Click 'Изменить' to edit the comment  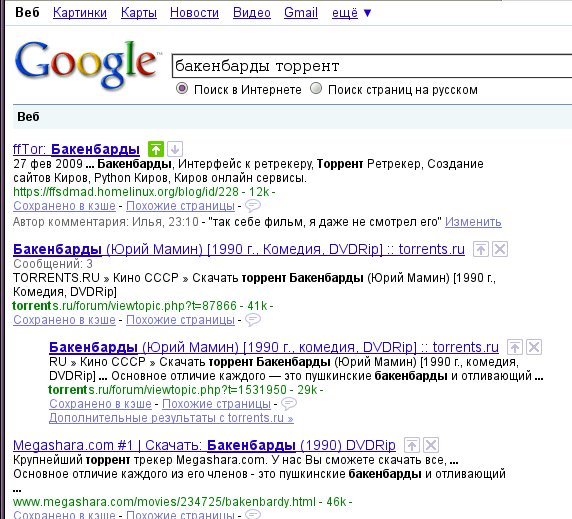pos(473,222)
